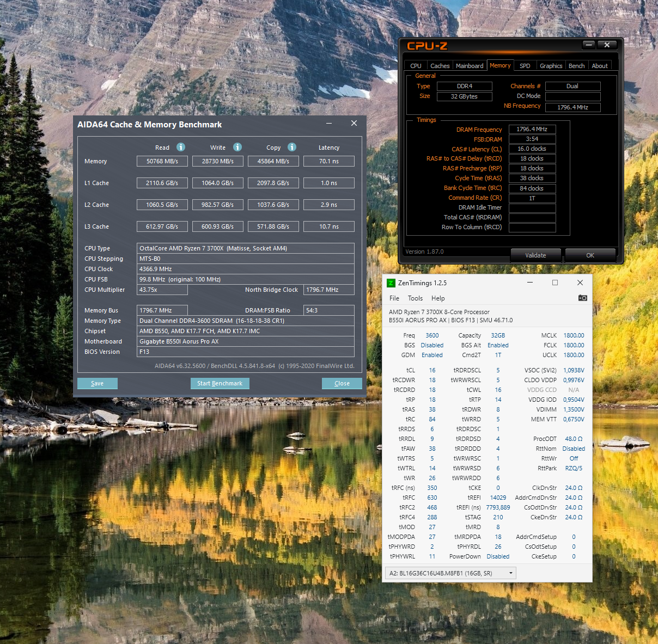Click the Memory Write value 28730 MB/s

218,161
